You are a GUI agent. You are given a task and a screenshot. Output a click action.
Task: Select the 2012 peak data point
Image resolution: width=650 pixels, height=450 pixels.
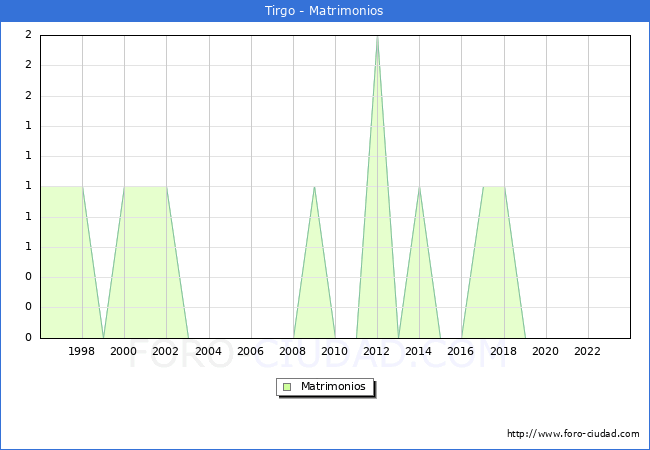(377, 36)
